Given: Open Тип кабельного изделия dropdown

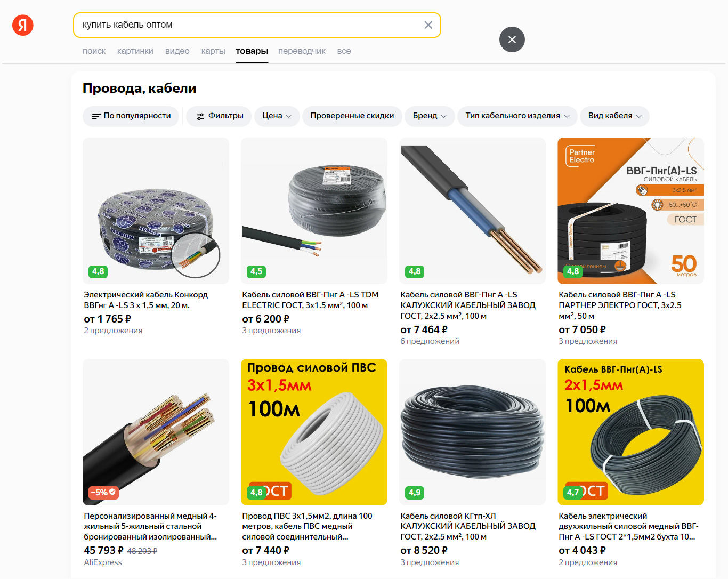Looking at the screenshot, I should click(517, 116).
